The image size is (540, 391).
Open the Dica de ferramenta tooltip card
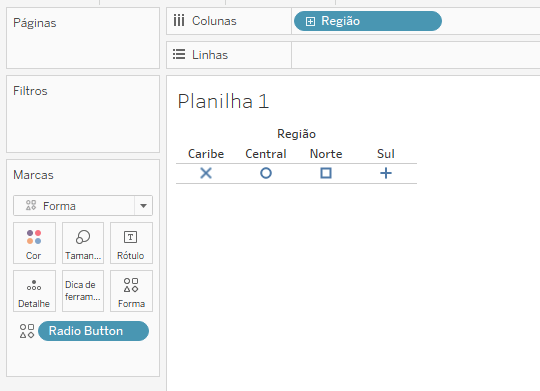pyautogui.click(x=83, y=291)
